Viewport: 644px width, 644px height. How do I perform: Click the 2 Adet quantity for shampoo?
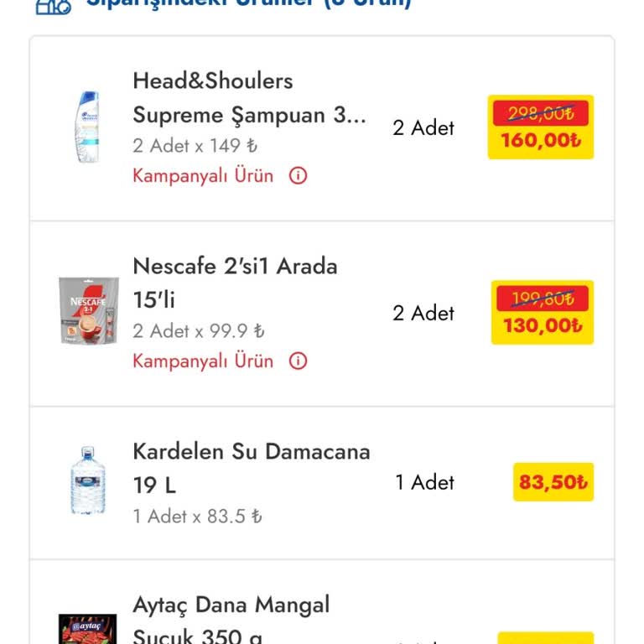pyautogui.click(x=423, y=128)
